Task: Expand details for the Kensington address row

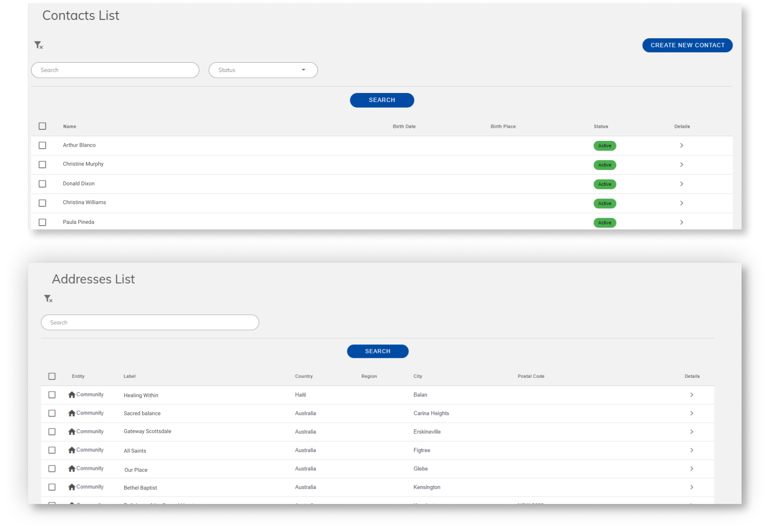Action: click(x=691, y=487)
